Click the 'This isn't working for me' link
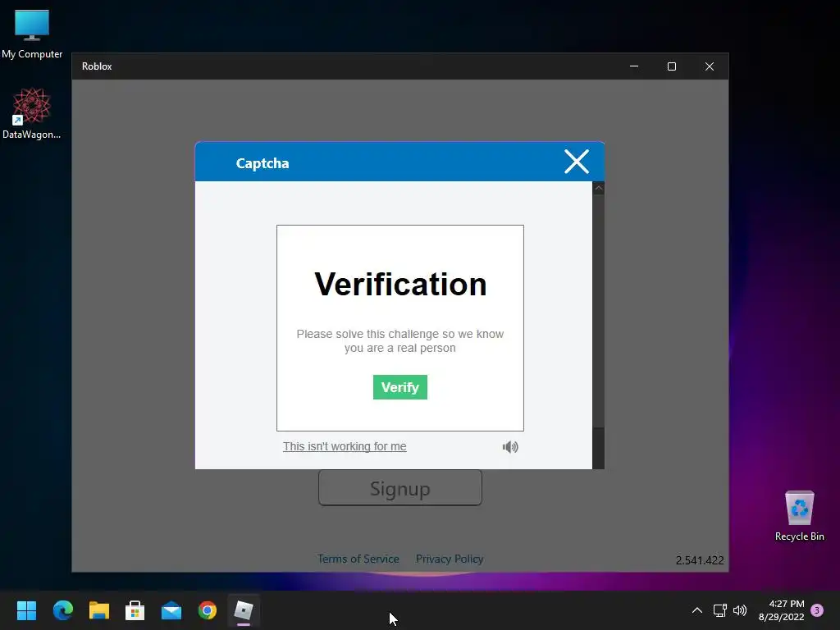 345,446
